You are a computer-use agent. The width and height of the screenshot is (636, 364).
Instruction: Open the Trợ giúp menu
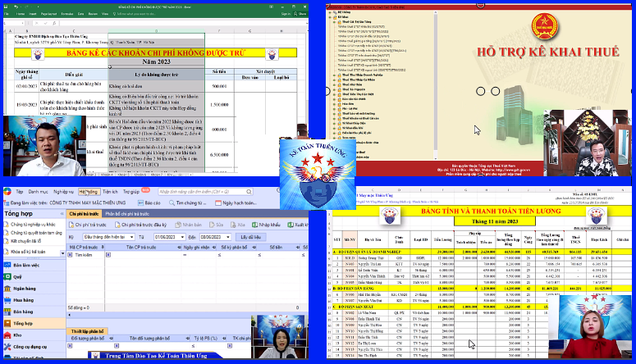[131, 192]
